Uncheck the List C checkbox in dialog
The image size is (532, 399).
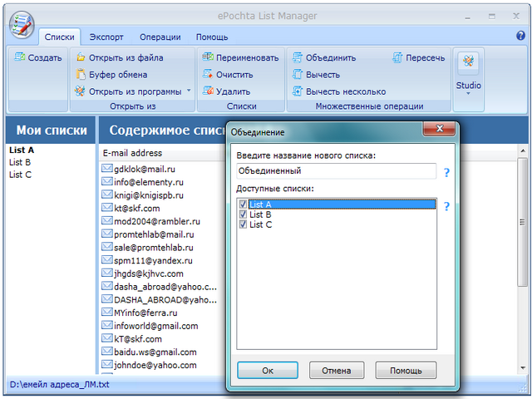(243, 224)
